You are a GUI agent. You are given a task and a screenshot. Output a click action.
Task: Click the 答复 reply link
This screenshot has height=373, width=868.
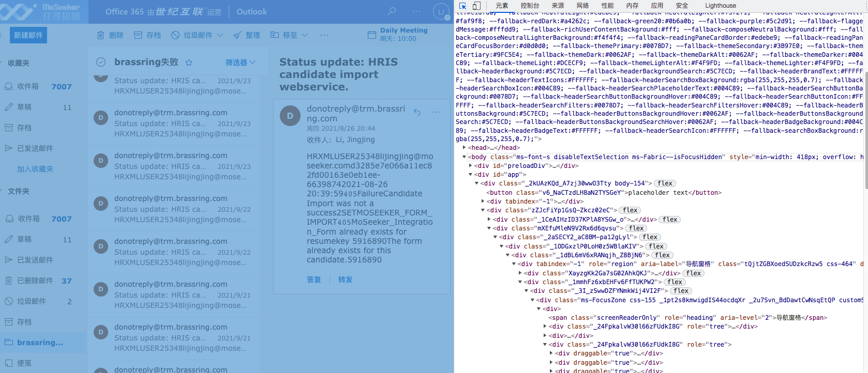pyautogui.click(x=314, y=279)
